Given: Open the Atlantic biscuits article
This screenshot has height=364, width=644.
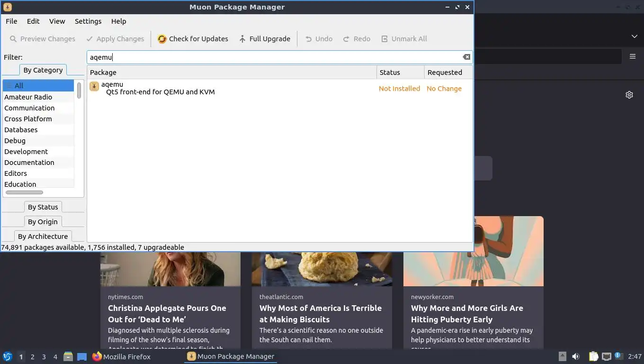Looking at the screenshot, I should tap(321, 314).
